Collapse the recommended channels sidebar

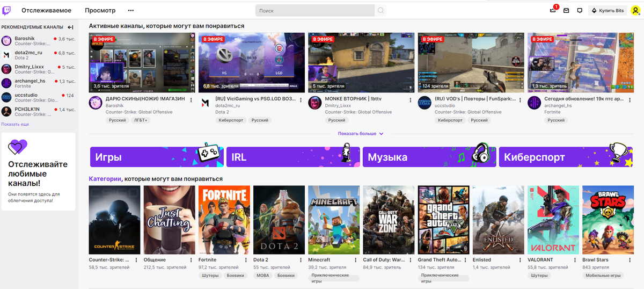(70, 27)
